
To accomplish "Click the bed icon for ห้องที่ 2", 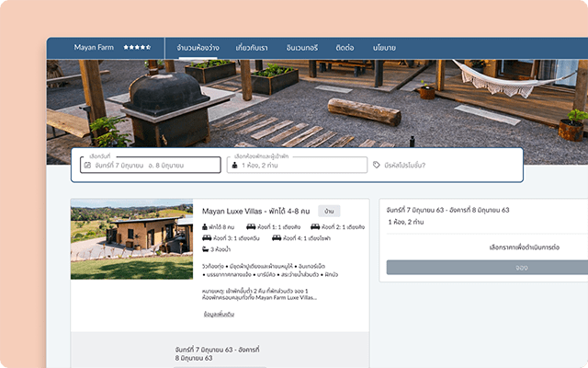I will 315,225.
